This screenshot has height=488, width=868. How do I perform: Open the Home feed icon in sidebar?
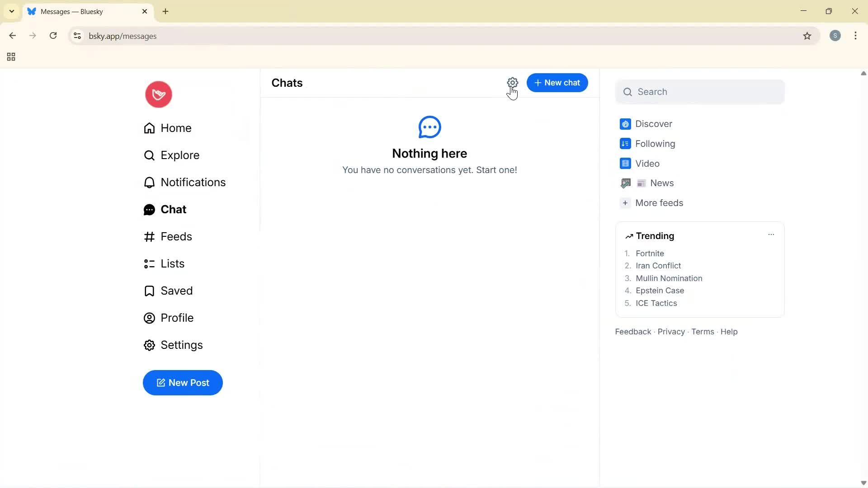[149, 128]
